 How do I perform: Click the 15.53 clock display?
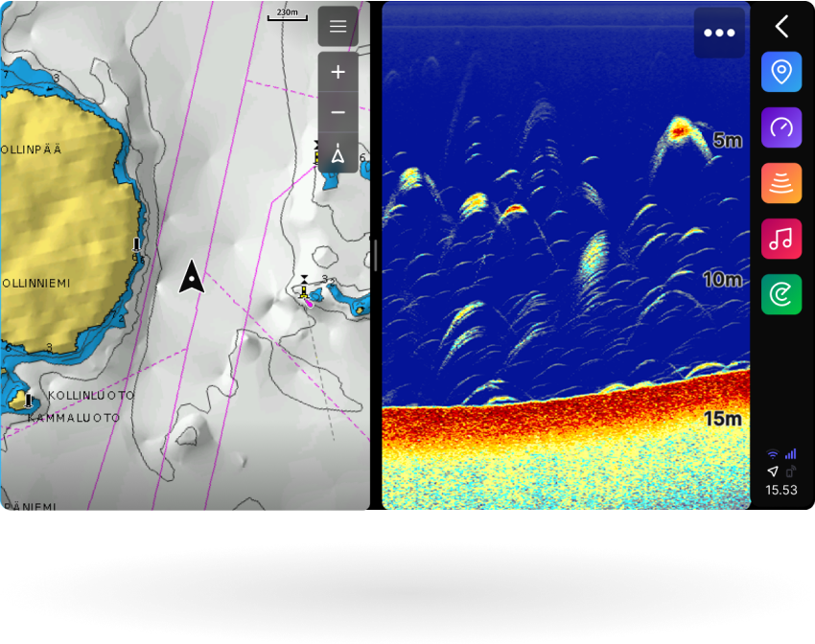pyautogui.click(x=781, y=490)
